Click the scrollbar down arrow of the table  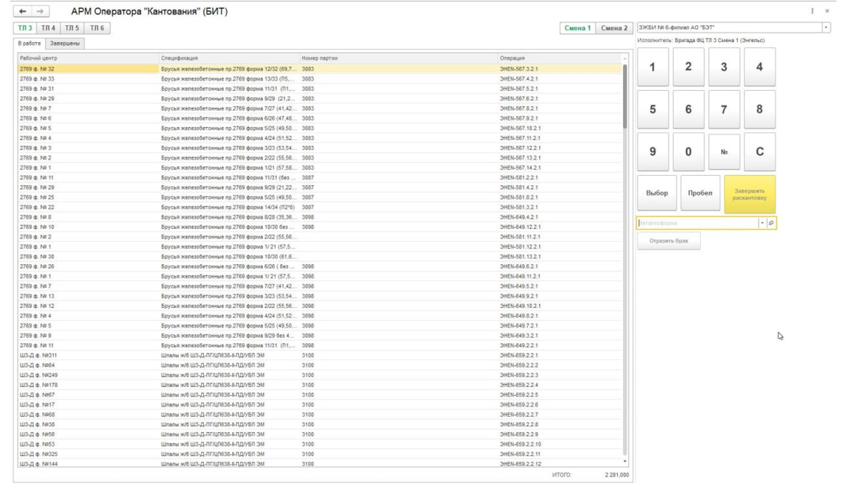[624, 461]
